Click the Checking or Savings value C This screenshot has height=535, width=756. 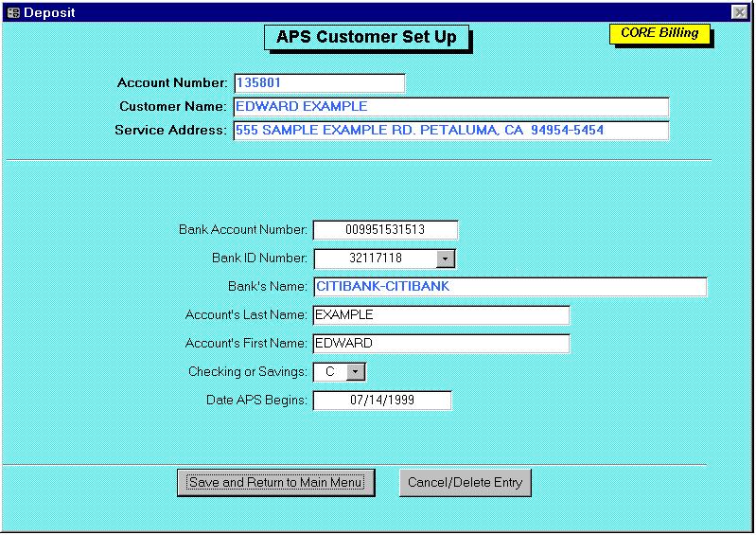(x=330, y=372)
